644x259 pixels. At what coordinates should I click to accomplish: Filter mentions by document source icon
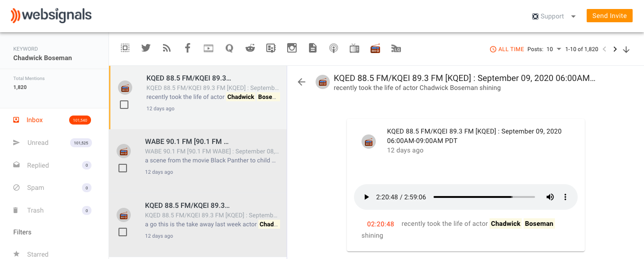(313, 48)
